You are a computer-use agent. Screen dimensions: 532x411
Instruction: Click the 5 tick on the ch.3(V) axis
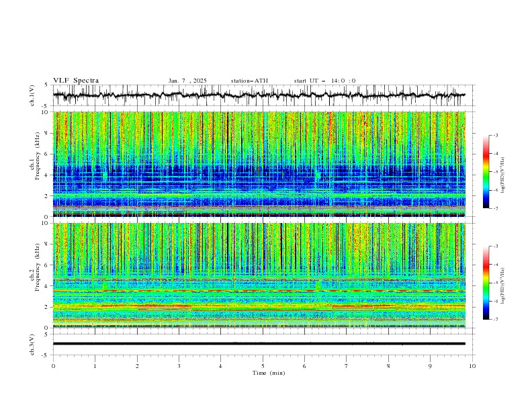coord(46,334)
